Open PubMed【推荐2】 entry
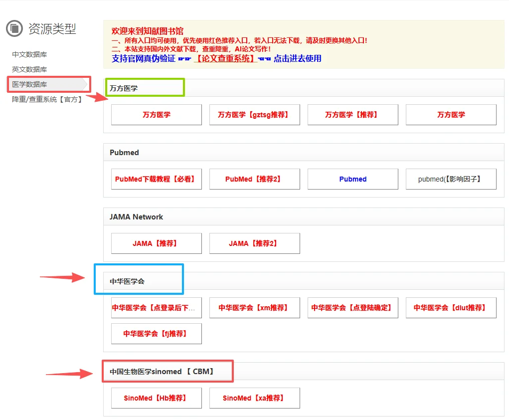The height and width of the screenshot is (420, 509). [x=254, y=179]
